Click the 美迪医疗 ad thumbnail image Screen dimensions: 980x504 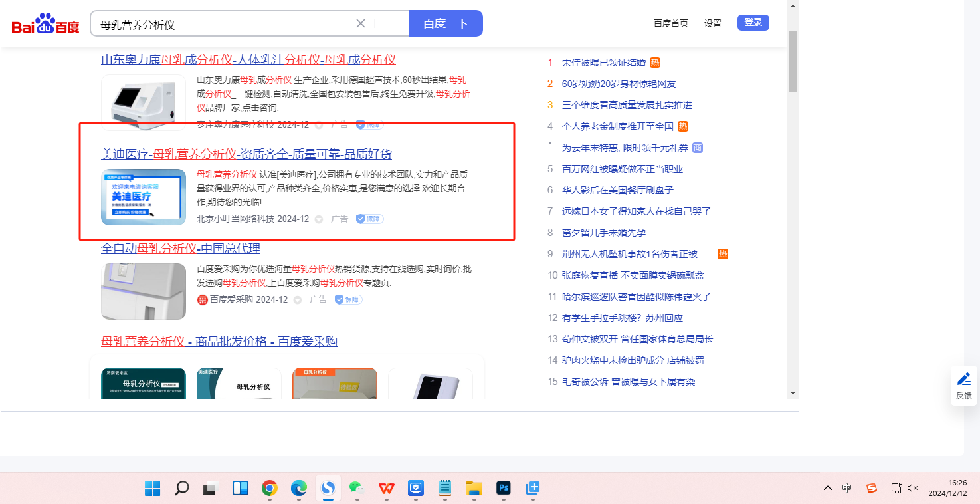point(144,197)
